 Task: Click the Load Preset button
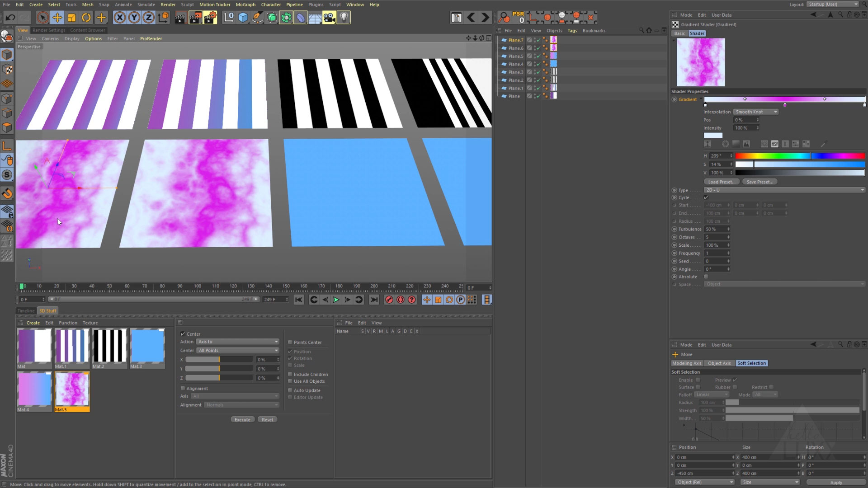point(721,182)
